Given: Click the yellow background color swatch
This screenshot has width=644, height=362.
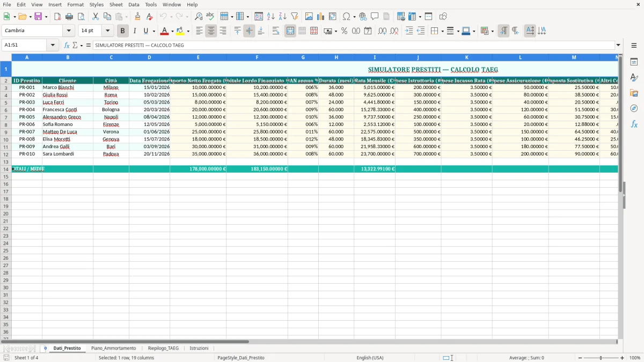Looking at the screenshot, I should pos(180,31).
